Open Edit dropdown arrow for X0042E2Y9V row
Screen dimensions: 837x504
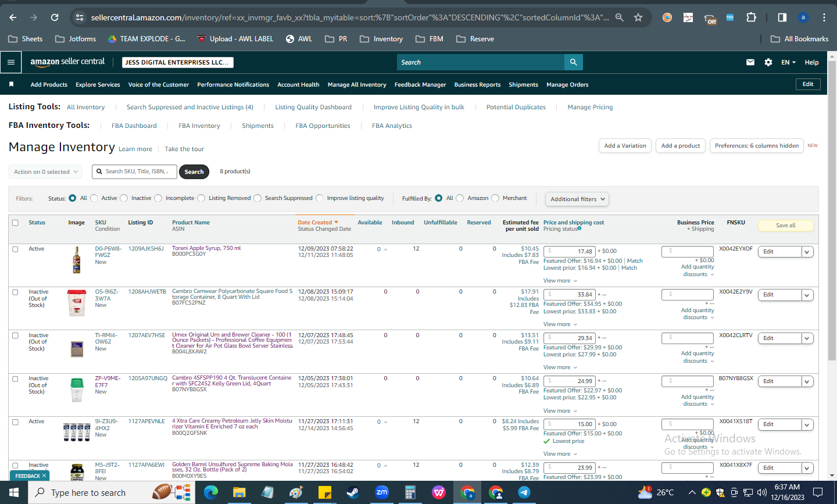coord(807,295)
